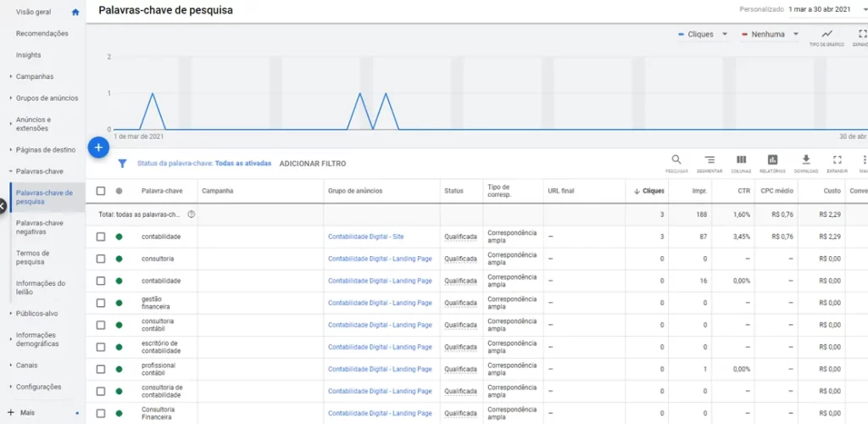
Task: Open the Cliques metric dropdown
Action: pos(703,35)
